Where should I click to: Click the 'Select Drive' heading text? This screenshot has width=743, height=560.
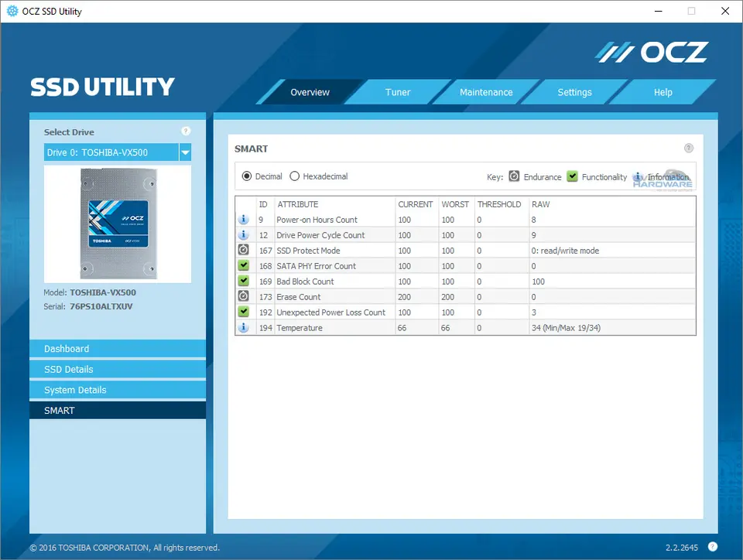click(x=69, y=132)
